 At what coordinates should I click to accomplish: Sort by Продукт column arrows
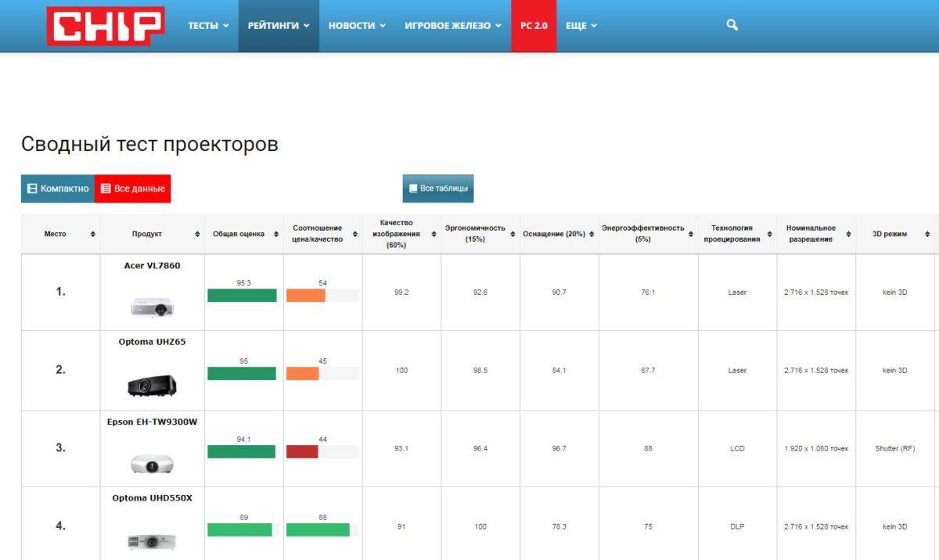point(197,234)
